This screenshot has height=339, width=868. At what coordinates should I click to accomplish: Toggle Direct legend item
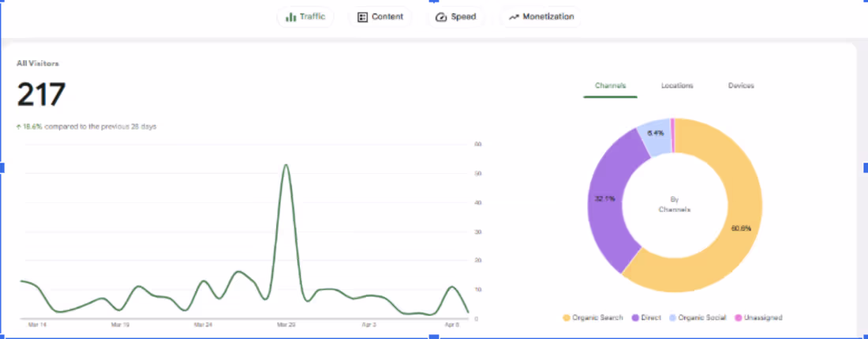tap(648, 318)
